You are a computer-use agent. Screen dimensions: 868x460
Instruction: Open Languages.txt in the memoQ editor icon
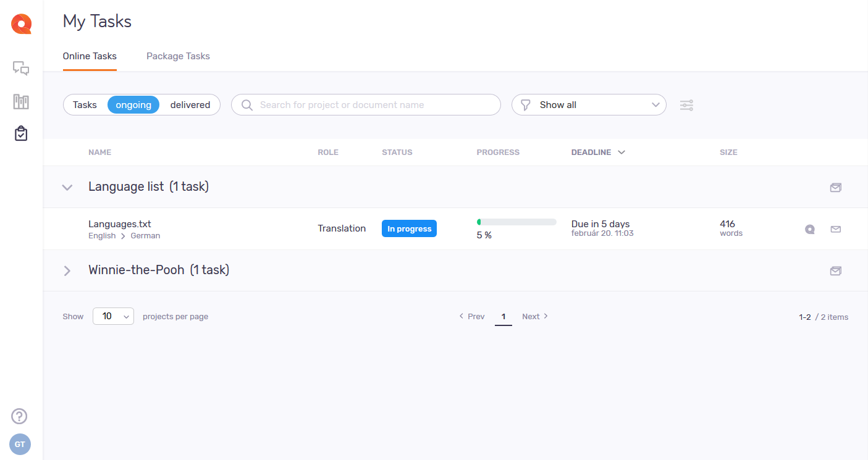tap(809, 229)
